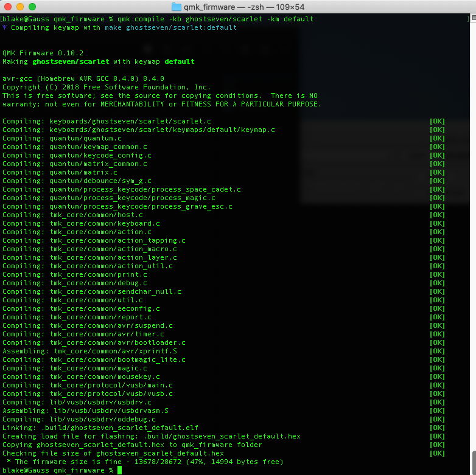Click 'tmk_core/common/avr/timer.c' line
The image size is (476, 475).
(x=83, y=334)
